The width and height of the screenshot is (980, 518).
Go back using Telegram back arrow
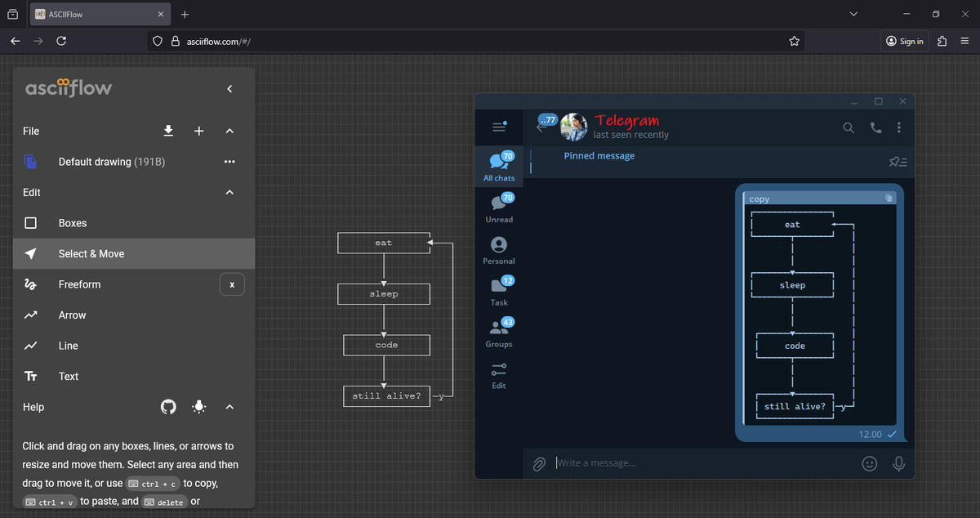[541, 127]
